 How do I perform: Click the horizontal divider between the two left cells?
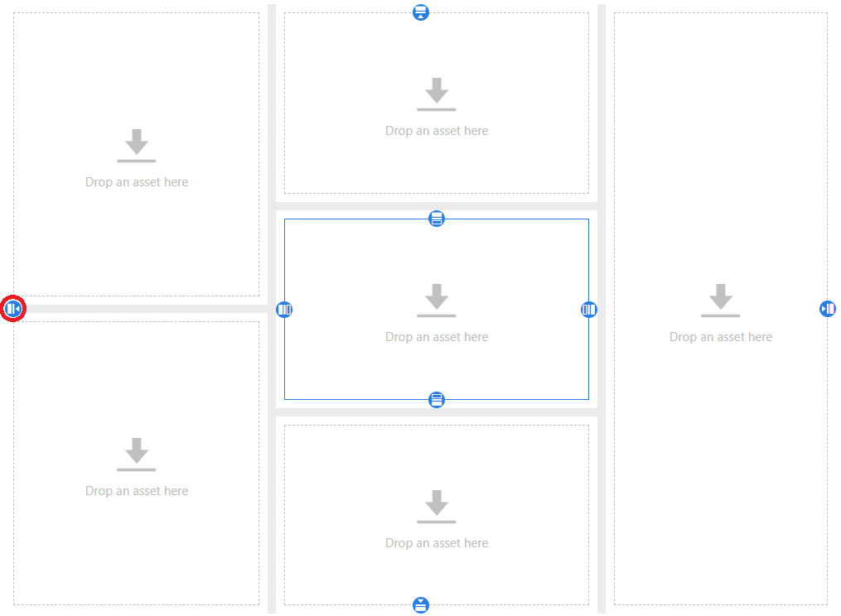pos(141,309)
